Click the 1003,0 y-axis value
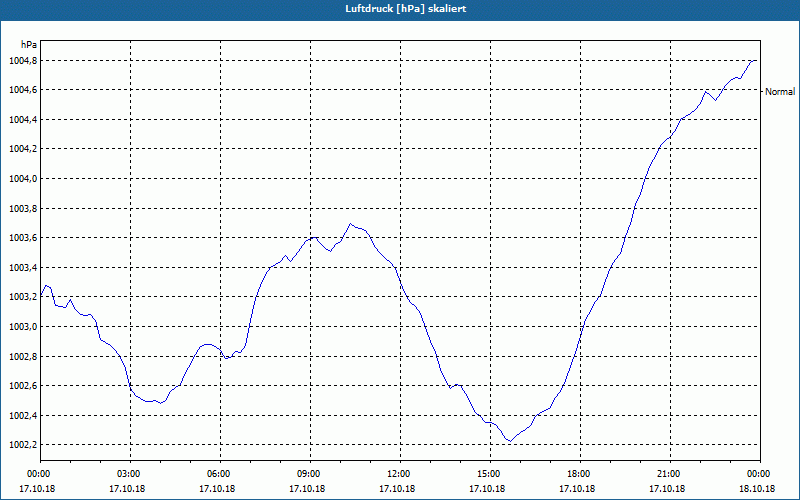 (23, 327)
